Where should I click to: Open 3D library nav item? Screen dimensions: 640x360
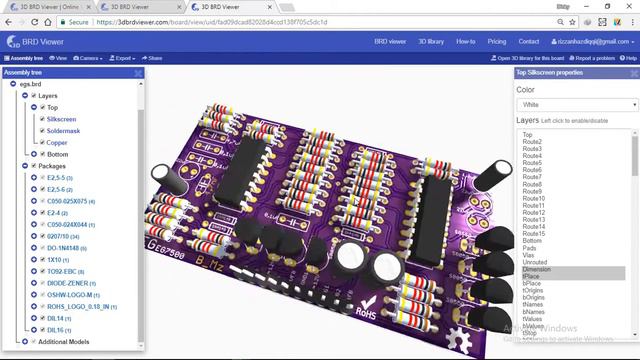coord(431,42)
